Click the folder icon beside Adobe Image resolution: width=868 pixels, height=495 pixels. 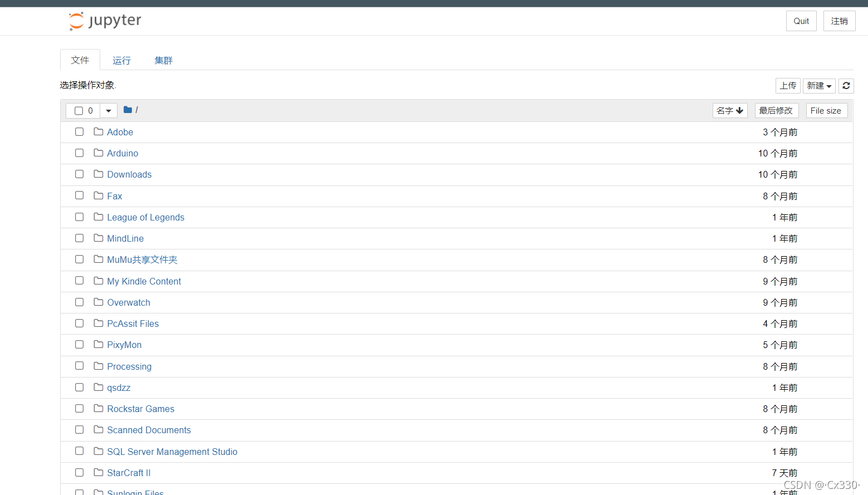coord(99,132)
